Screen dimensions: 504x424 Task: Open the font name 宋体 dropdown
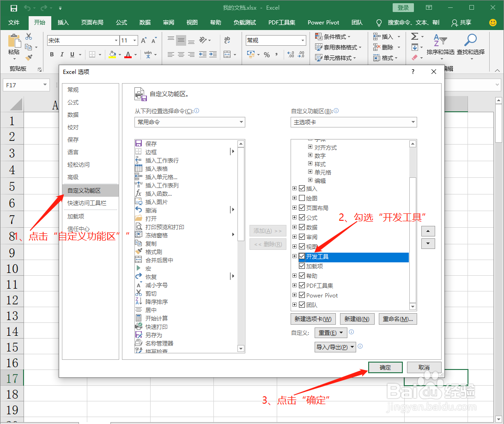pos(116,41)
